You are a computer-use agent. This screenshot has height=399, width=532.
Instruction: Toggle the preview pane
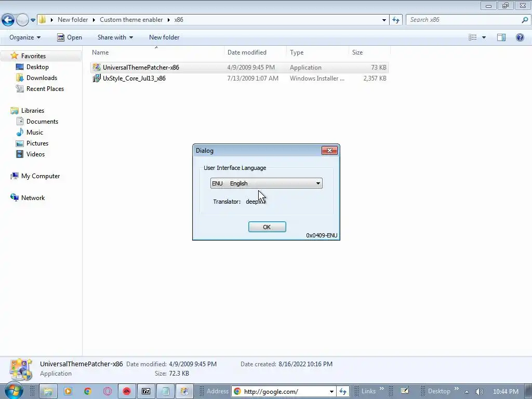[x=501, y=37]
